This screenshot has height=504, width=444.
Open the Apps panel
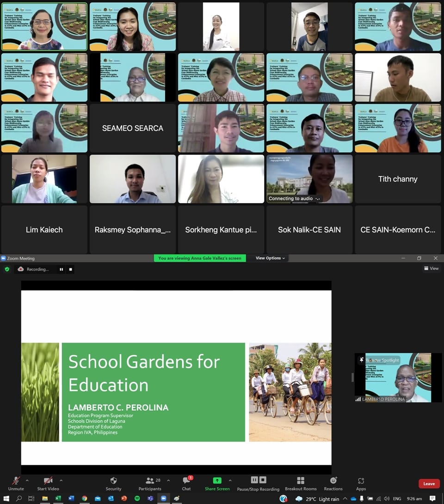point(361,483)
